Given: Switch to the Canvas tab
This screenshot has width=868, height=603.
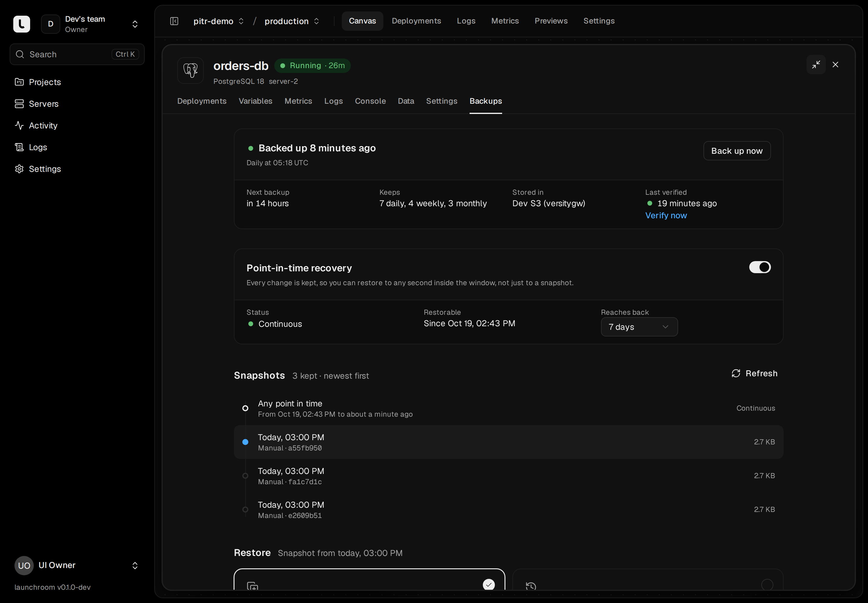Looking at the screenshot, I should [362, 21].
